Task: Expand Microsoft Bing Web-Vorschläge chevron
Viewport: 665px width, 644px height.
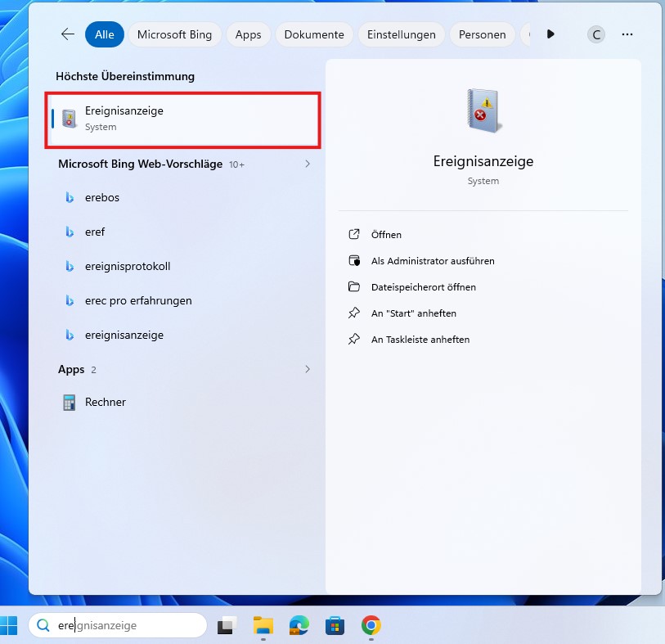Action: coord(308,164)
